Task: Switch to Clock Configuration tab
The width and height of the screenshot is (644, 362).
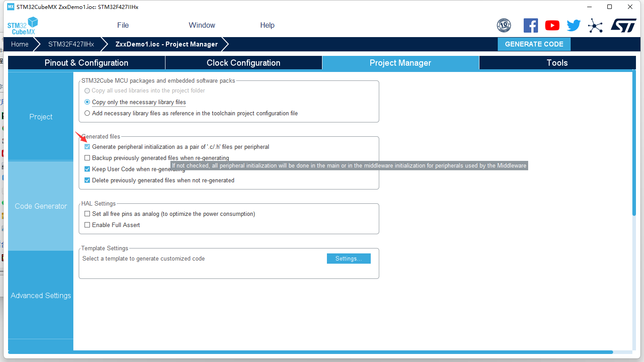Action: [243, 63]
